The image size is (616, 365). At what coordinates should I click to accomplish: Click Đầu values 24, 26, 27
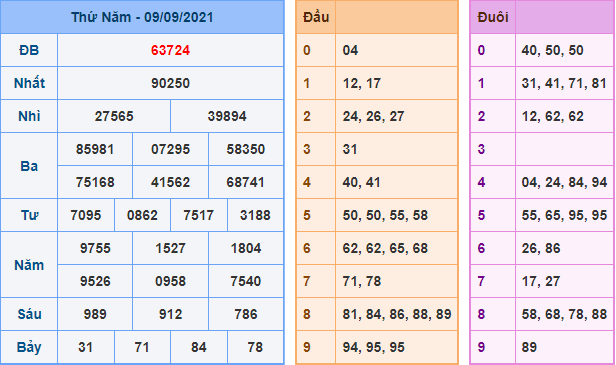373,116
